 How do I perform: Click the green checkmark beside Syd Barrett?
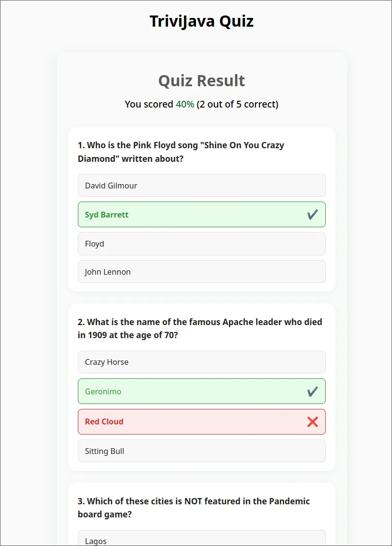tap(313, 214)
